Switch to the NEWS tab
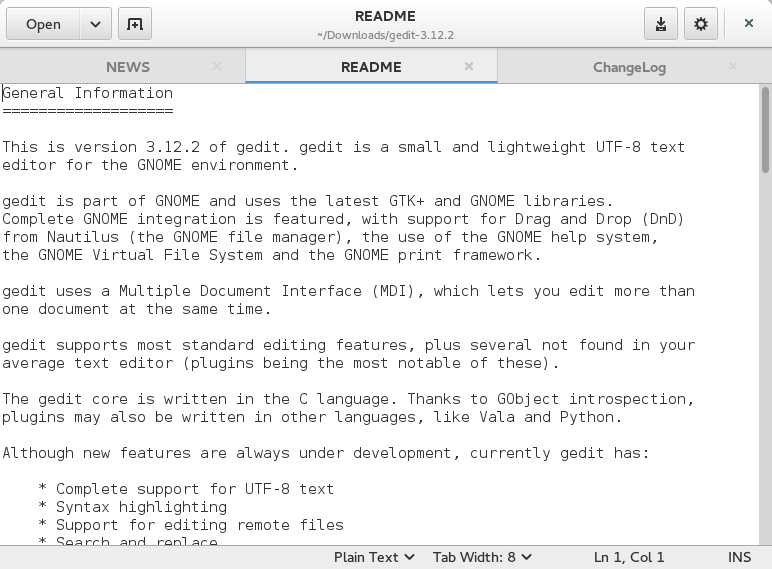The height and width of the screenshot is (569, 772). click(128, 67)
